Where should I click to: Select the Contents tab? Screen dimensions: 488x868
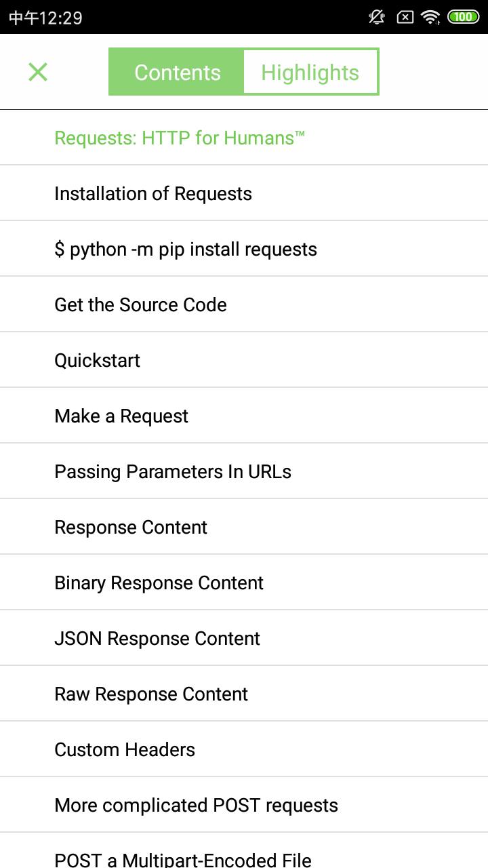coord(177,72)
